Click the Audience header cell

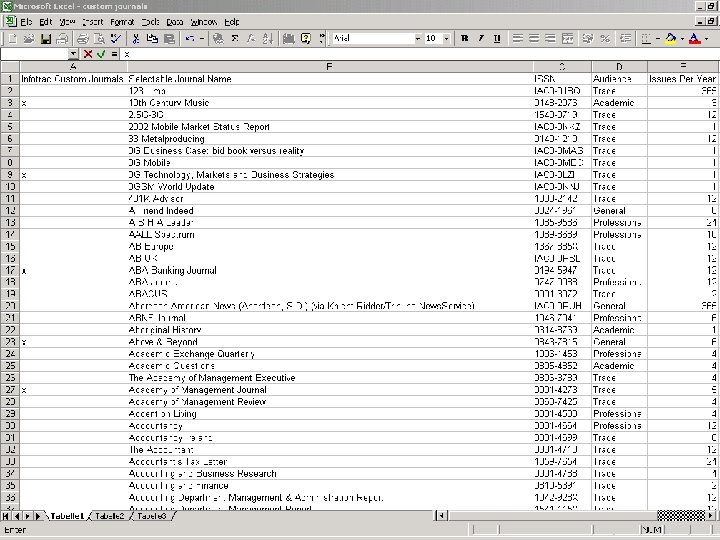click(x=619, y=79)
